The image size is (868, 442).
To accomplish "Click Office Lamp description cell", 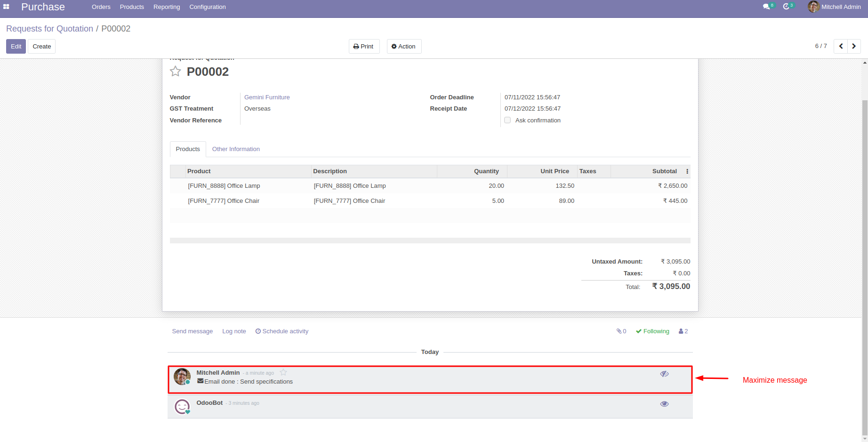I will pos(350,186).
